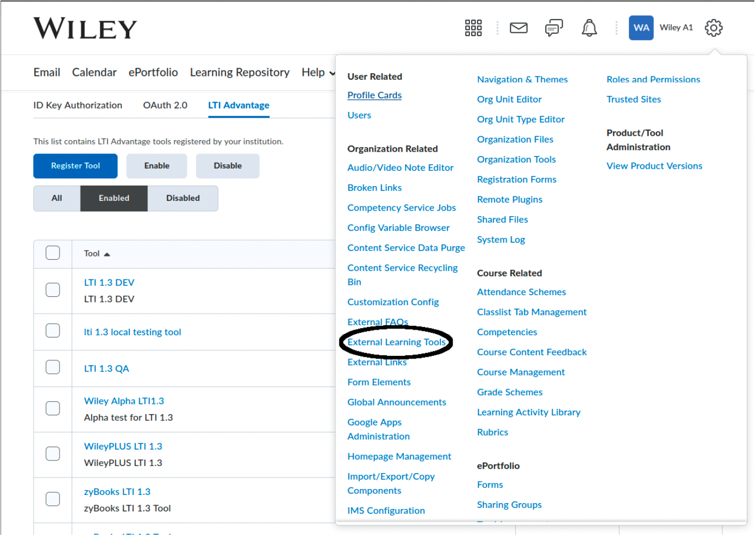Open Profile Cards in admin menu

click(x=374, y=96)
